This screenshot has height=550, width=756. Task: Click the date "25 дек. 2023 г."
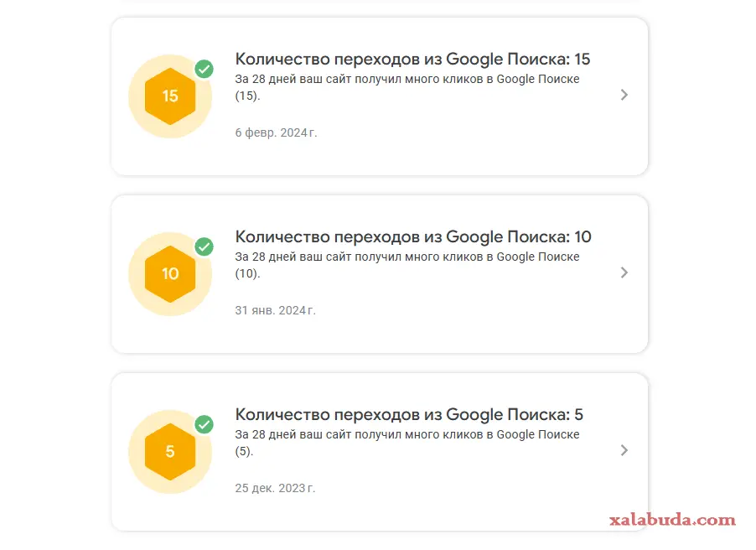(275, 488)
